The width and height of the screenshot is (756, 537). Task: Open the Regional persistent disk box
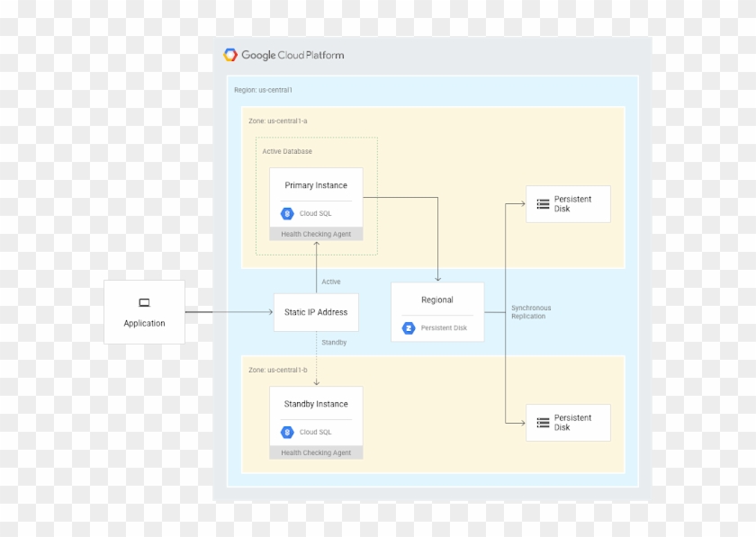[x=436, y=300]
